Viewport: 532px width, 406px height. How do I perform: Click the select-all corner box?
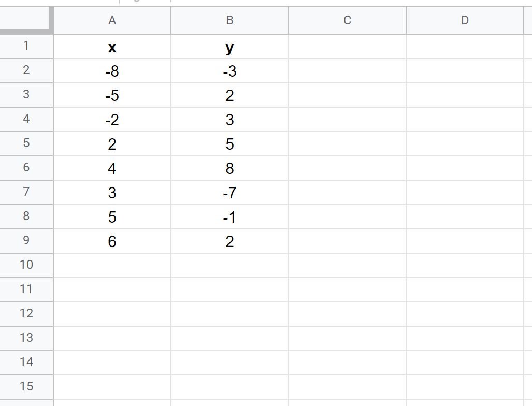[26, 20]
